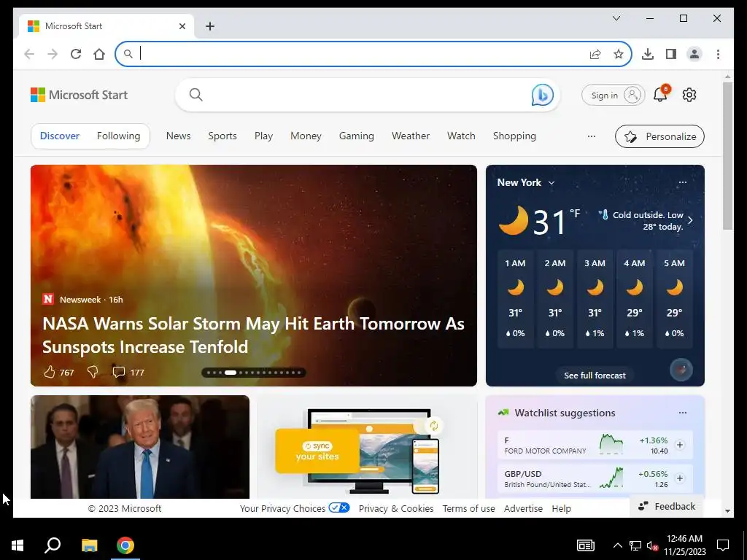747x560 pixels.
Task: Open Windows taskbar search
Action: click(x=53, y=545)
